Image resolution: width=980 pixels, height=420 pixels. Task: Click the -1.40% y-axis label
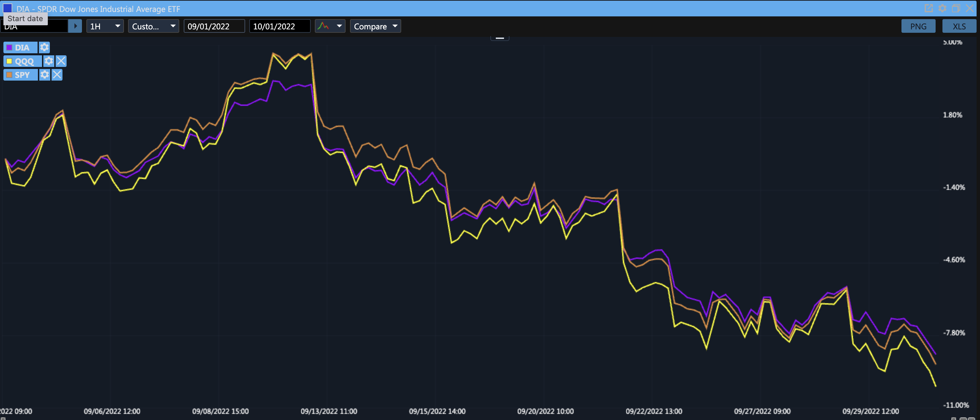(954, 187)
